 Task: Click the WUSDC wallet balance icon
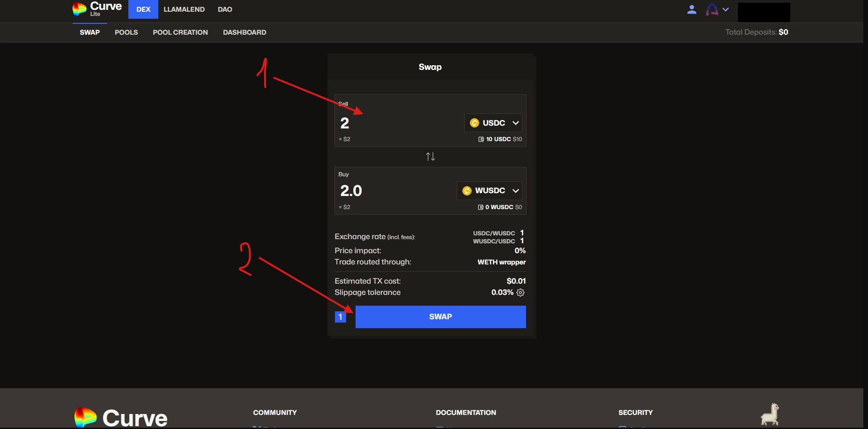[481, 207]
